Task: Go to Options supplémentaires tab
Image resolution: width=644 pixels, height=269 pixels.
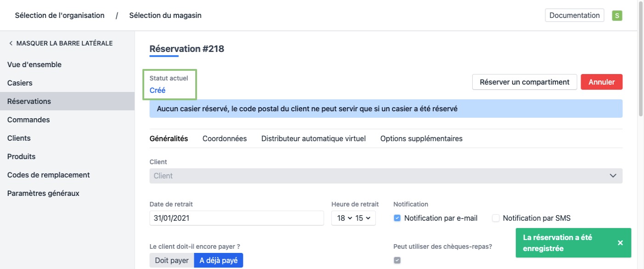Action: [x=421, y=138]
